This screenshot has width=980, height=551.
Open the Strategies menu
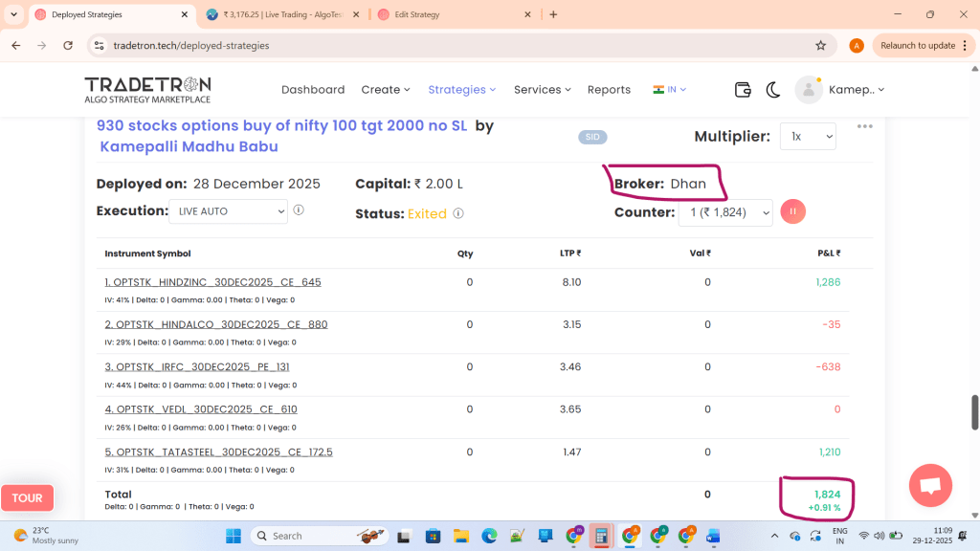click(x=461, y=89)
